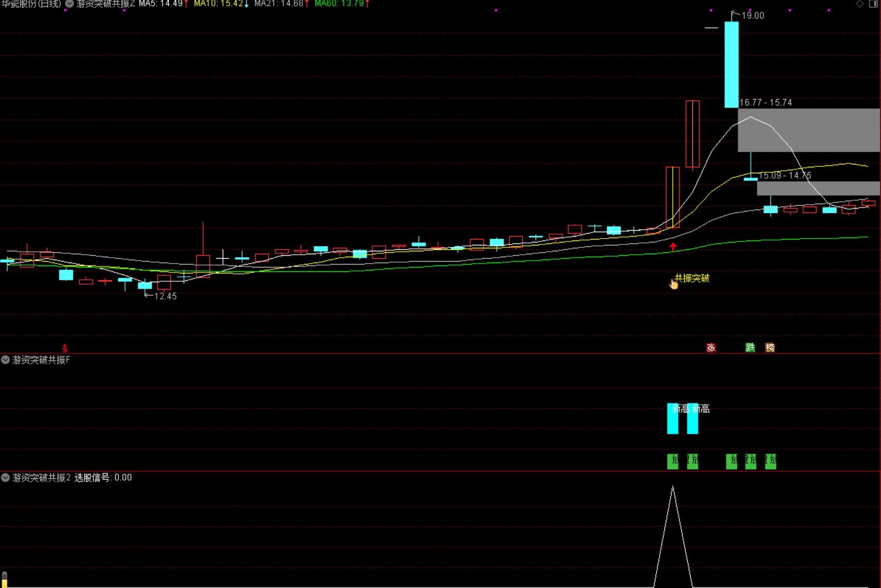The height and width of the screenshot is (588, 881).
Task: Open the main chart indicator dropdown arrow
Action: pyautogui.click(x=70, y=4)
